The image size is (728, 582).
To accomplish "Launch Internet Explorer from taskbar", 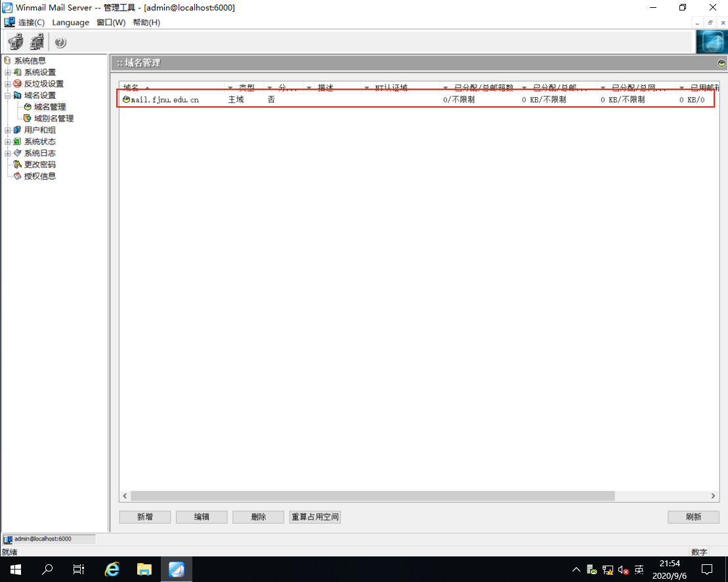I will [112, 569].
